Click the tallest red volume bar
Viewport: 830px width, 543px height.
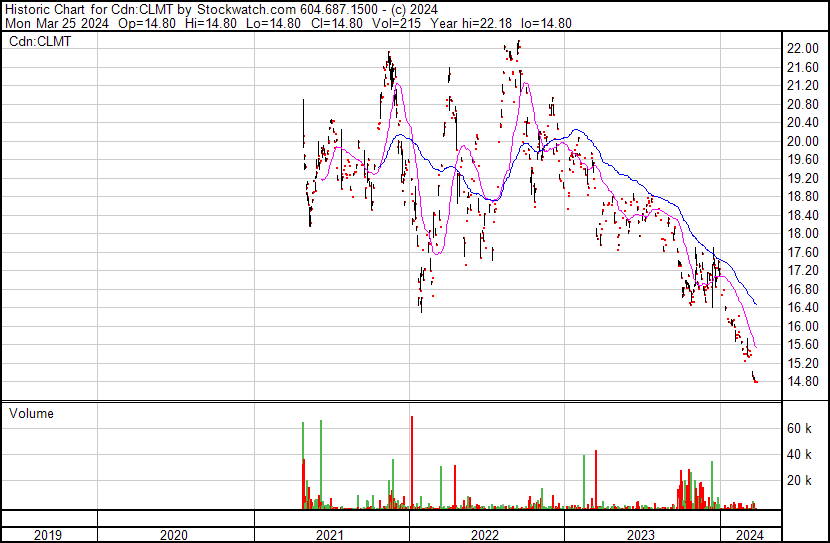(x=411, y=462)
